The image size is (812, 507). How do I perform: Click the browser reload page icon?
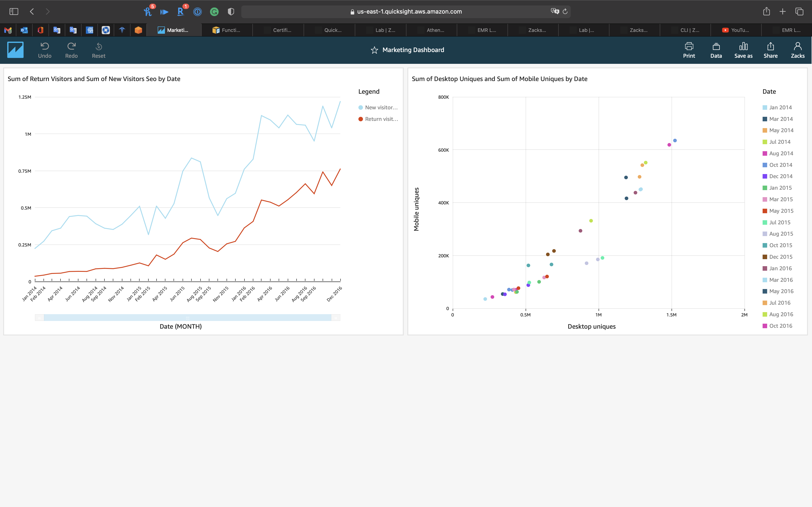click(565, 12)
